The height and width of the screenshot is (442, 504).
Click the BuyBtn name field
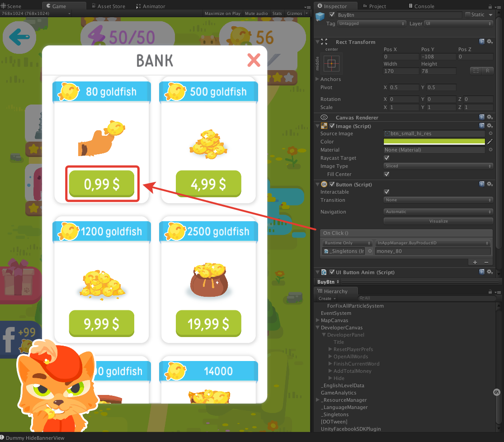[399, 15]
